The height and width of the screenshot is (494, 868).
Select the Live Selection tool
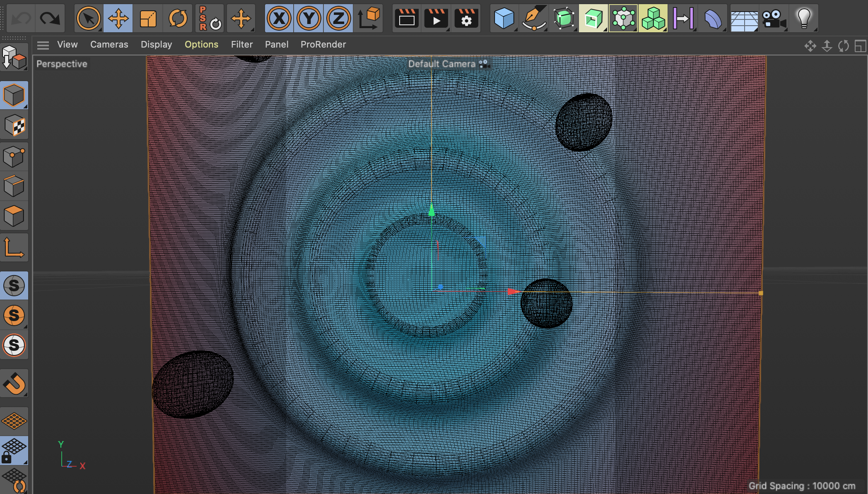pos(88,18)
